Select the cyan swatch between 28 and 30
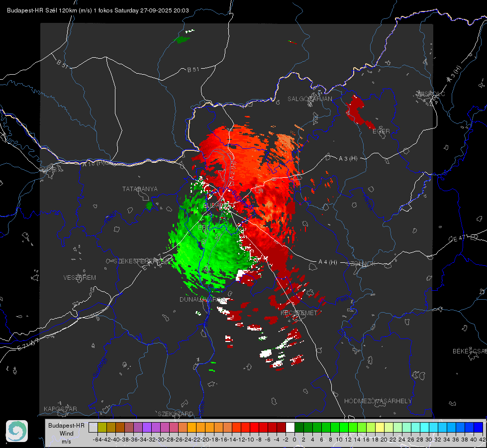This screenshot has width=487, height=448. click(x=425, y=428)
